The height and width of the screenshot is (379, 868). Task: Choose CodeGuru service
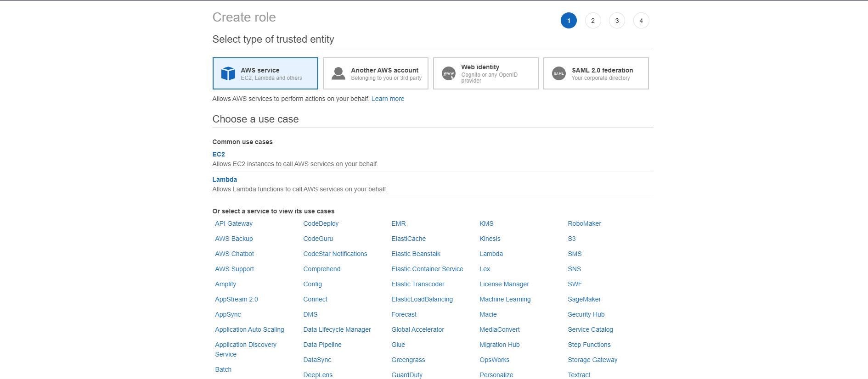tap(318, 239)
